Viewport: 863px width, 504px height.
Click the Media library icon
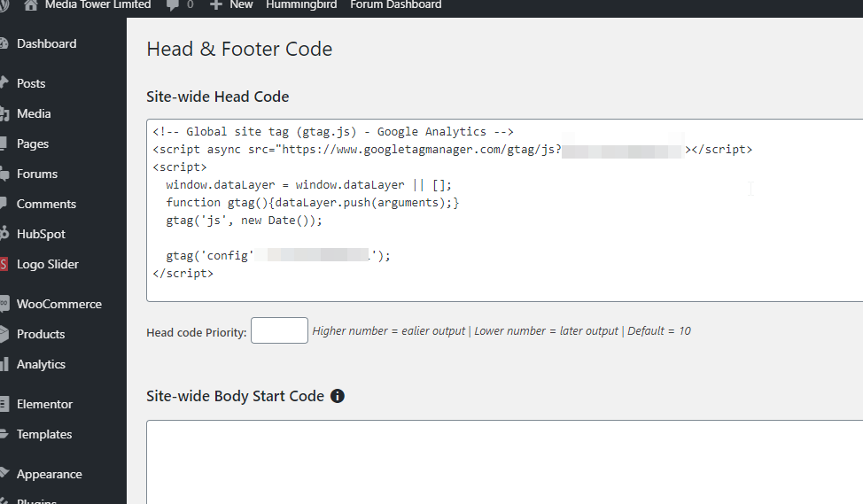(x=4, y=113)
